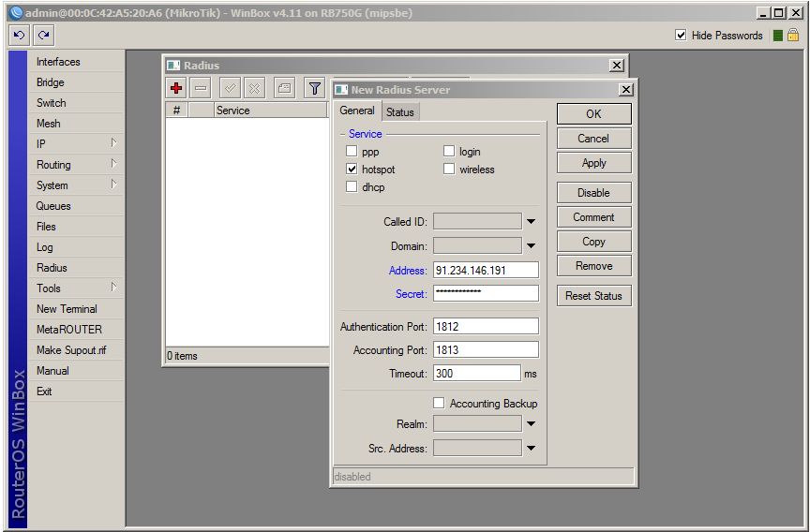Enable the ppp service checkbox

(x=352, y=152)
